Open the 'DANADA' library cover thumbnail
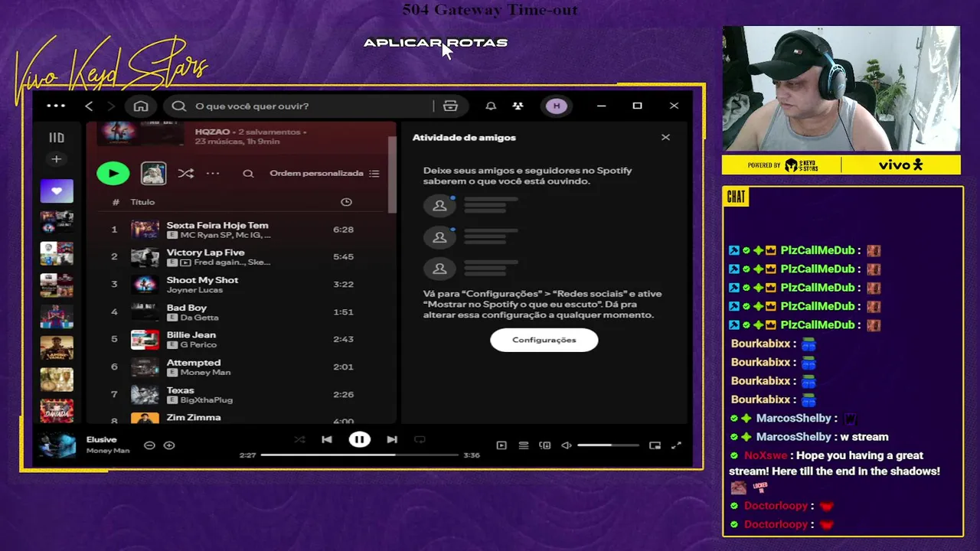The width and height of the screenshot is (980, 551). point(57,412)
